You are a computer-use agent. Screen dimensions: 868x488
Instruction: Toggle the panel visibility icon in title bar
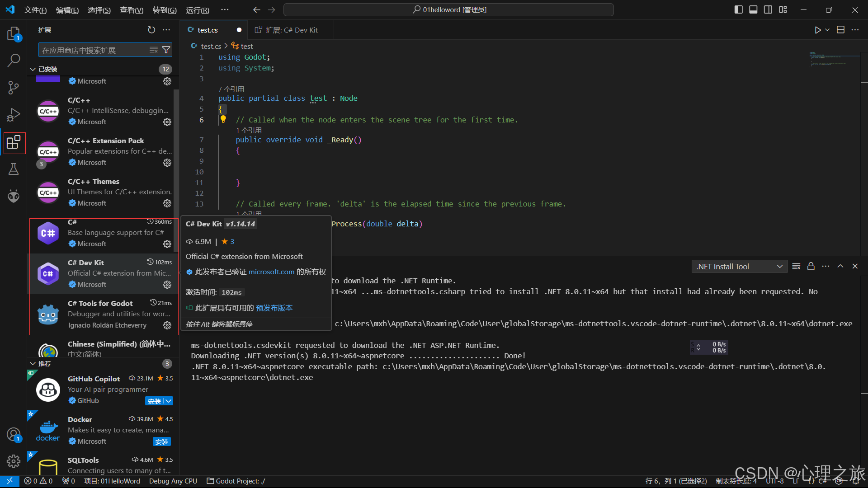click(x=753, y=9)
